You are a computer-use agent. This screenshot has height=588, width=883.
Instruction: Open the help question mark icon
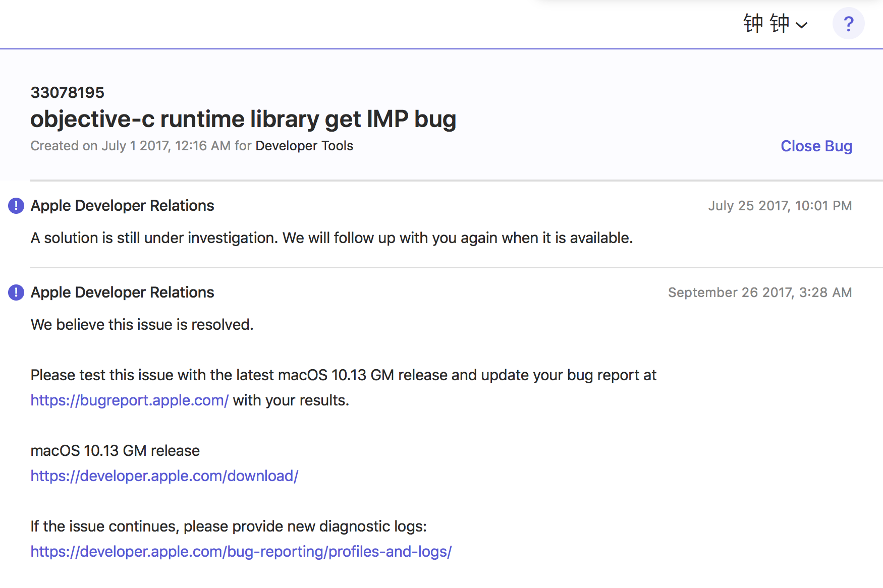848,23
